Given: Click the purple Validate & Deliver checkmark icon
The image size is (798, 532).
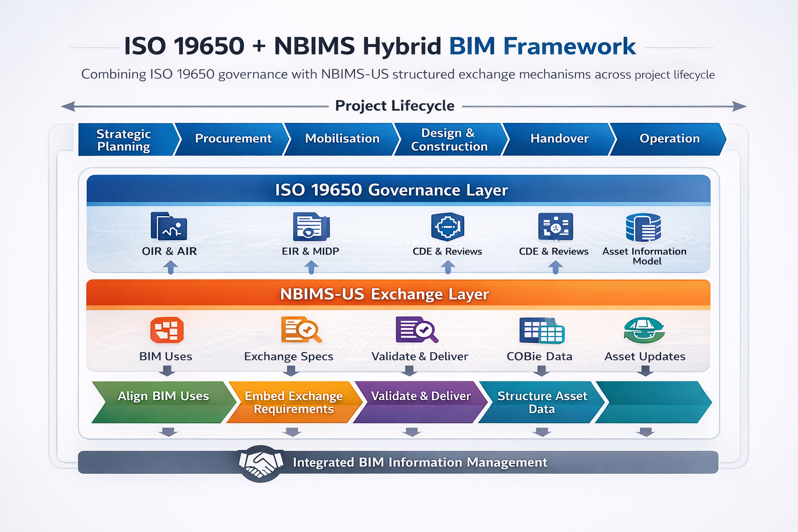Looking at the screenshot, I should pos(417,330).
